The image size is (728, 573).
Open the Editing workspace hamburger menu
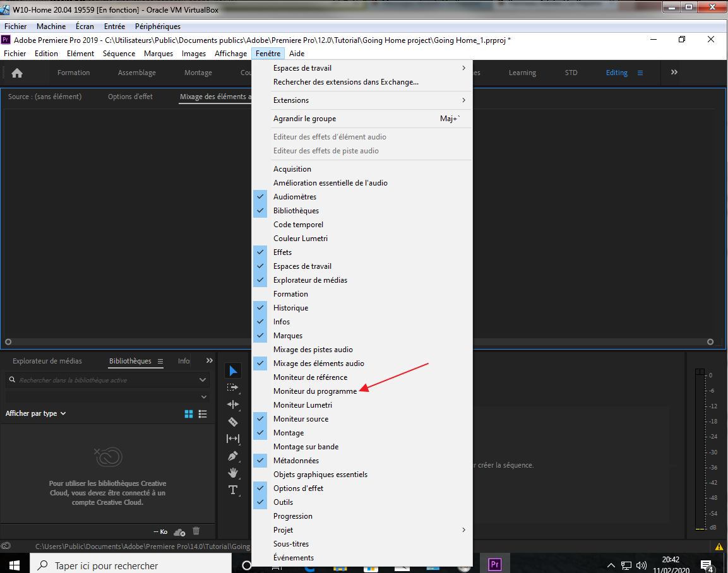pyautogui.click(x=640, y=73)
